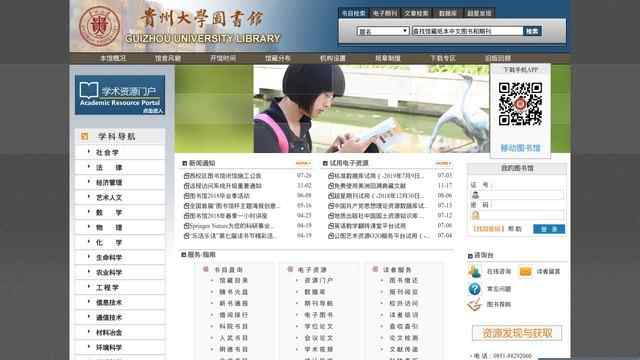Click the orange 学科导航 header icon
Viewport: 640px width, 360px height.
pyautogui.click(x=84, y=136)
